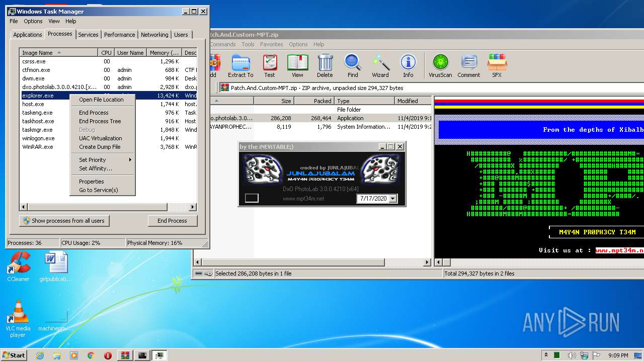Launch Chrome from the taskbar

click(x=91, y=355)
